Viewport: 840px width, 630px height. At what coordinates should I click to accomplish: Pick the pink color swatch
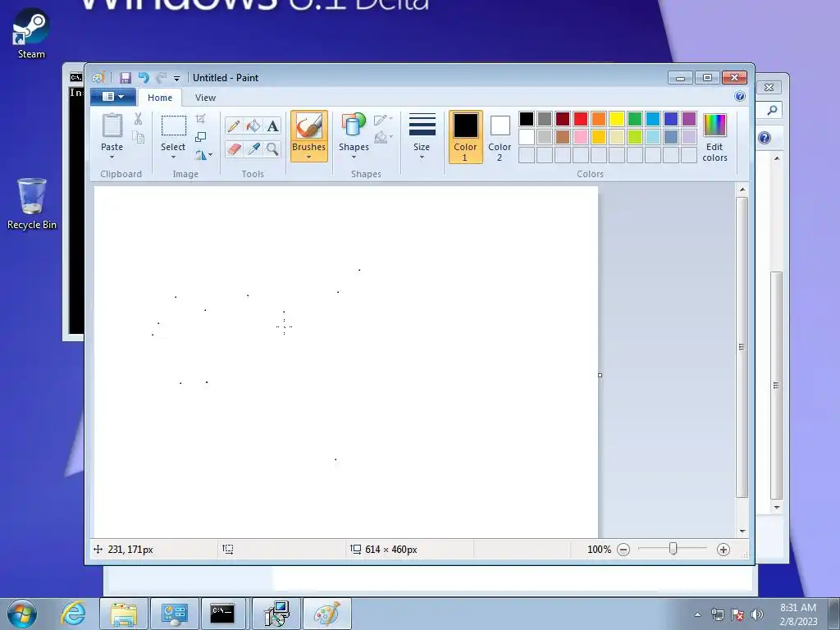pyautogui.click(x=581, y=137)
